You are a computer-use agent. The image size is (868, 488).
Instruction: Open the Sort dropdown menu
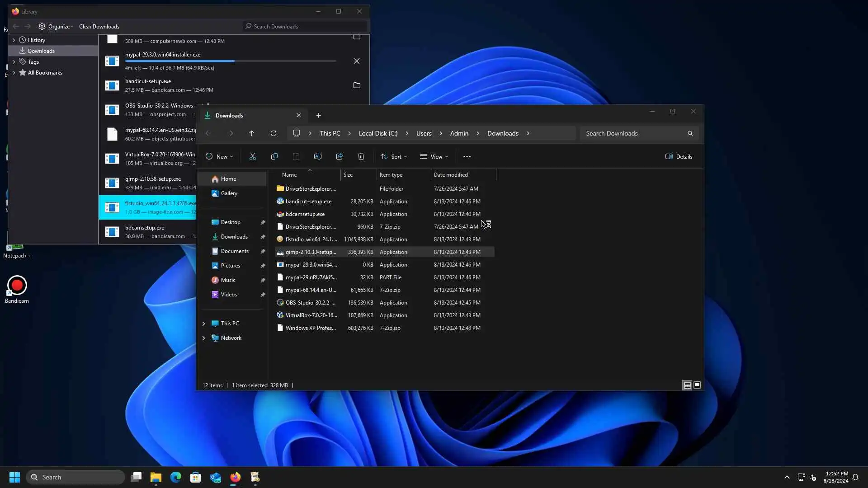tap(394, 156)
